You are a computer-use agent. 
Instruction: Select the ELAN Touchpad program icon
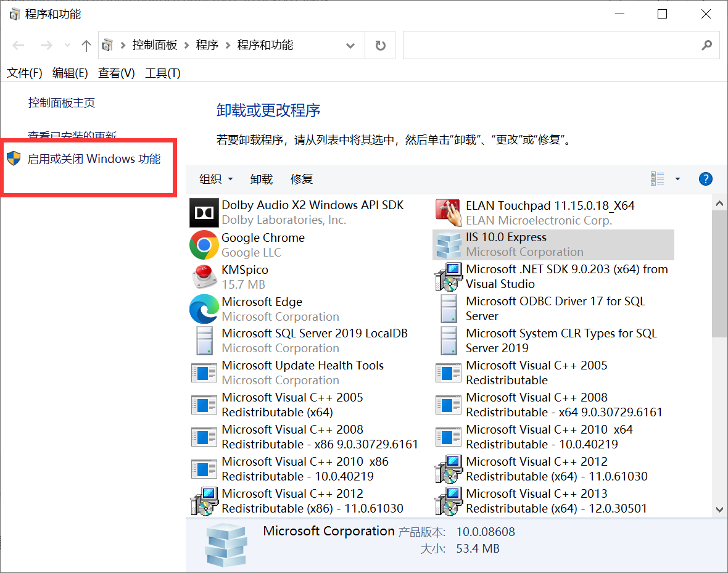[448, 213]
